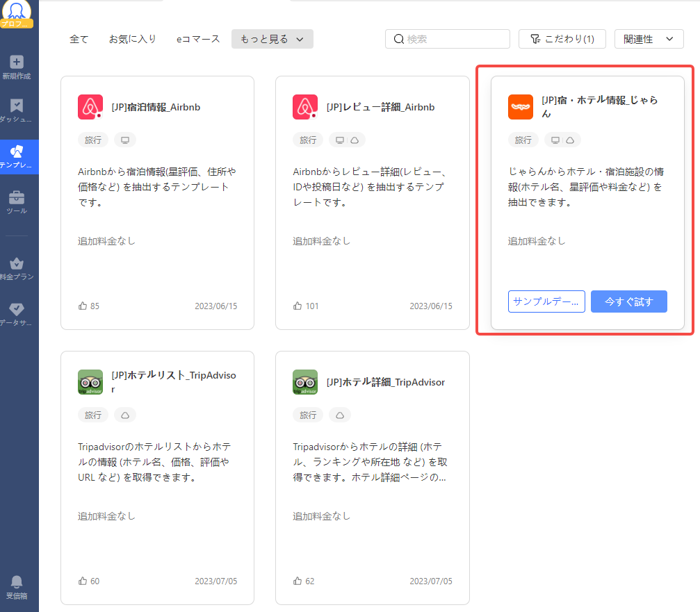The height and width of the screenshot is (612, 700).
Task: Expand the もっと見る category dropdown
Action: tap(272, 39)
